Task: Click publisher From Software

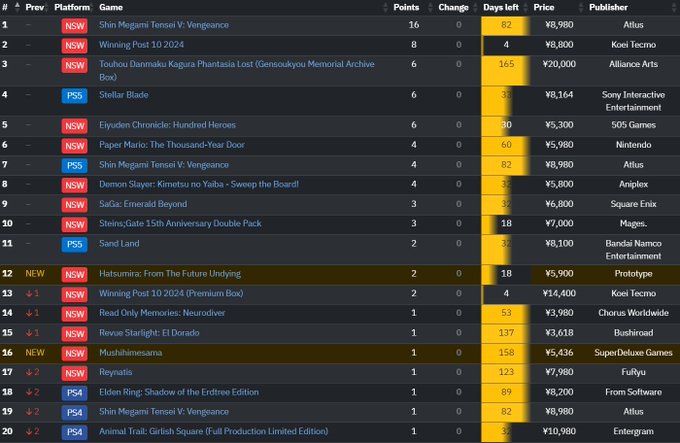Action: [x=633, y=392]
